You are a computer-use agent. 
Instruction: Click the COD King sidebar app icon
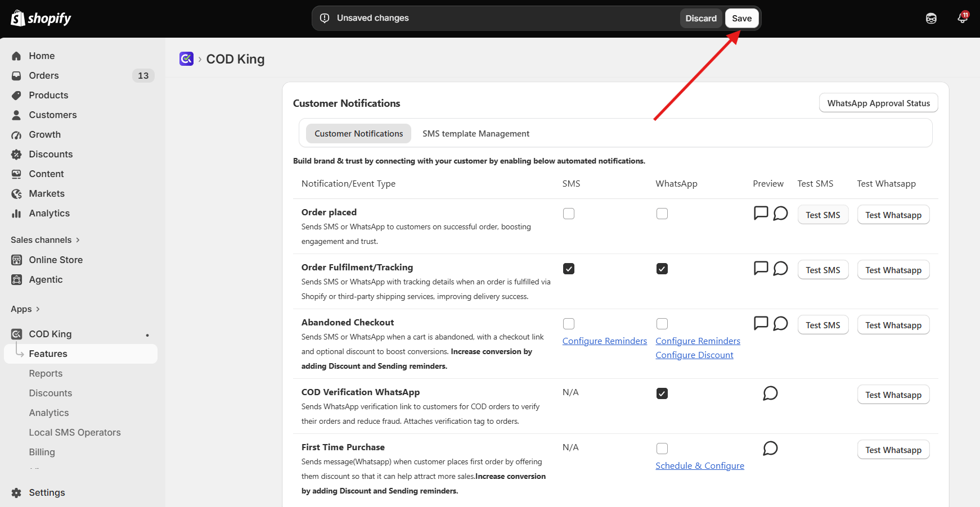(17, 334)
